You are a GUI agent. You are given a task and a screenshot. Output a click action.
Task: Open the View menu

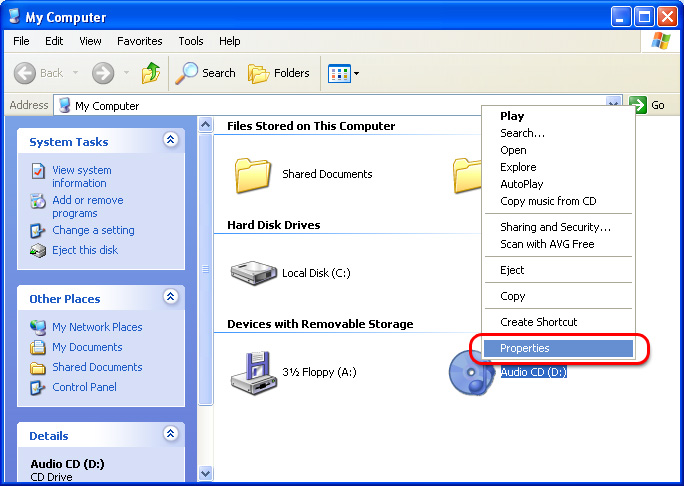point(90,41)
